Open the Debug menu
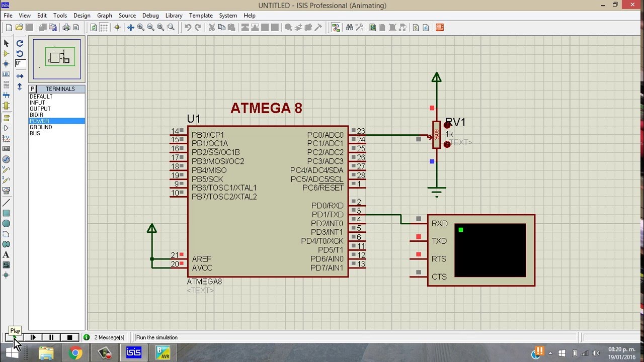Viewport: 644px width, 362px height. (150, 16)
